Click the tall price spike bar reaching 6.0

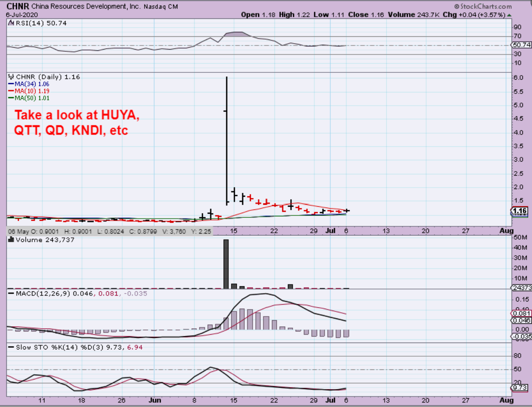pos(226,141)
